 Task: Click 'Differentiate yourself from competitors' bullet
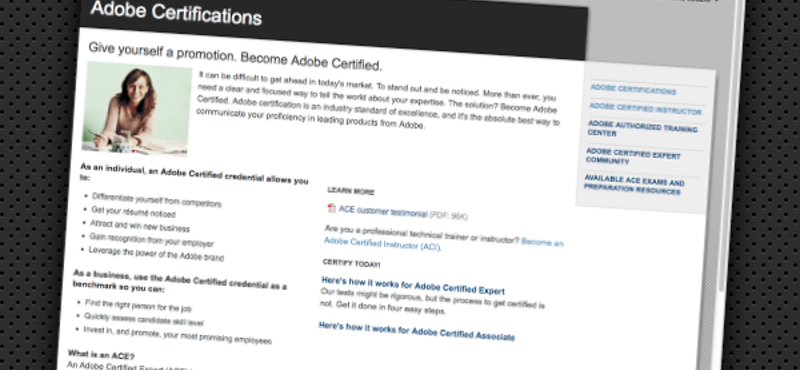(157, 200)
